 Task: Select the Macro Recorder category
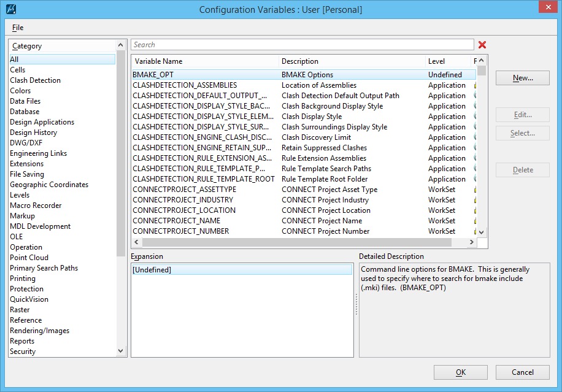63,206
